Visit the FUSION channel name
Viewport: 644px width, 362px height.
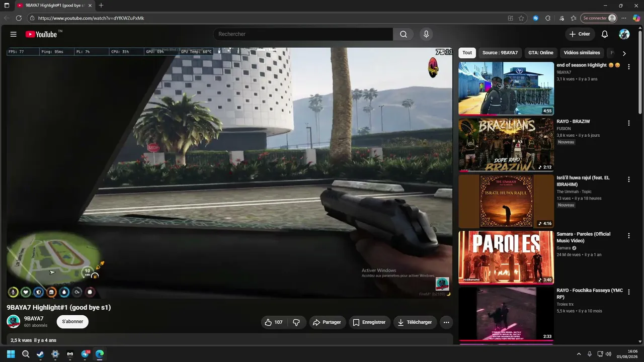pos(563,129)
